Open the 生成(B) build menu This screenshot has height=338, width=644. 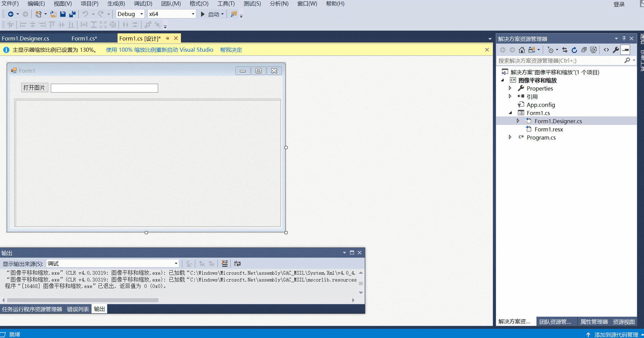[116, 3]
